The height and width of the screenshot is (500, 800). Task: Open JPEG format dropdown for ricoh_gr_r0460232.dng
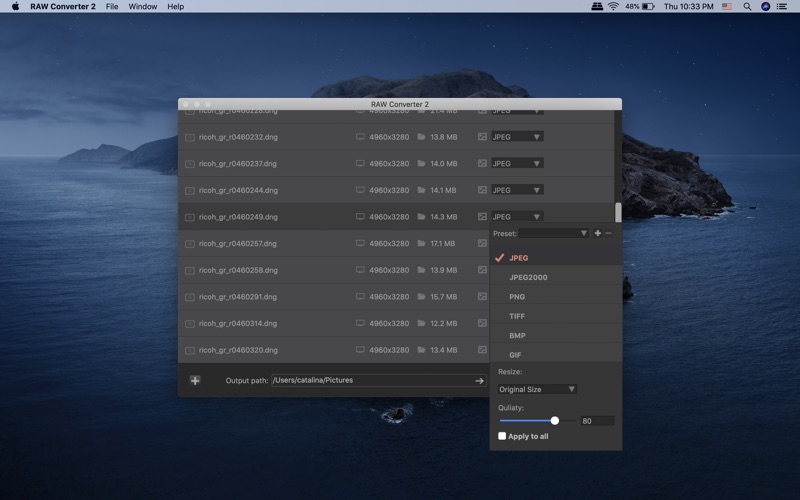point(517,137)
